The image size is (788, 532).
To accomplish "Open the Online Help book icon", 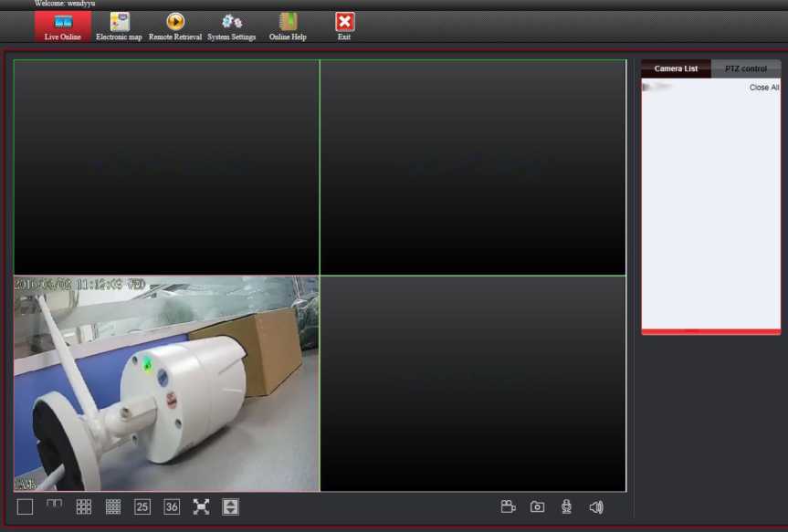I will point(288,23).
